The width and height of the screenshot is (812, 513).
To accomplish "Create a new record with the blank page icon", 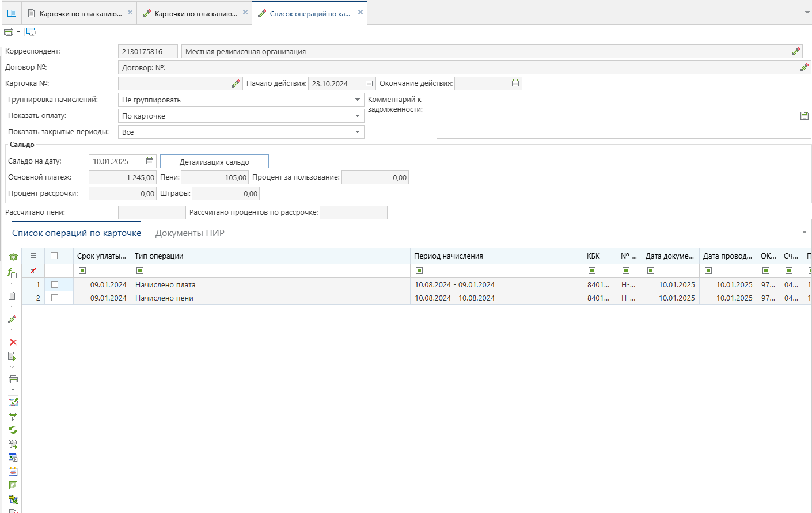I will (12, 296).
